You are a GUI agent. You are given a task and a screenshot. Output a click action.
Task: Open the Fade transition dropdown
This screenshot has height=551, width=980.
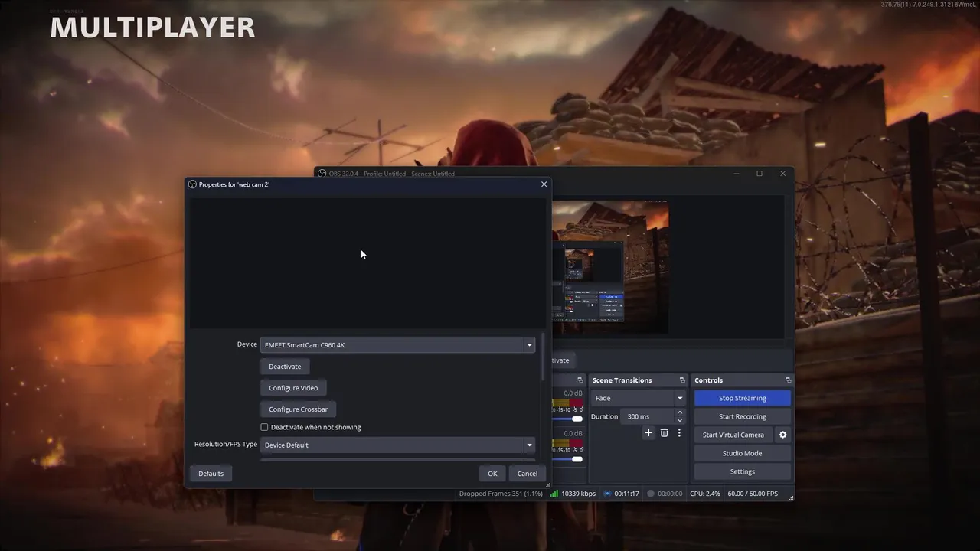[x=638, y=398]
